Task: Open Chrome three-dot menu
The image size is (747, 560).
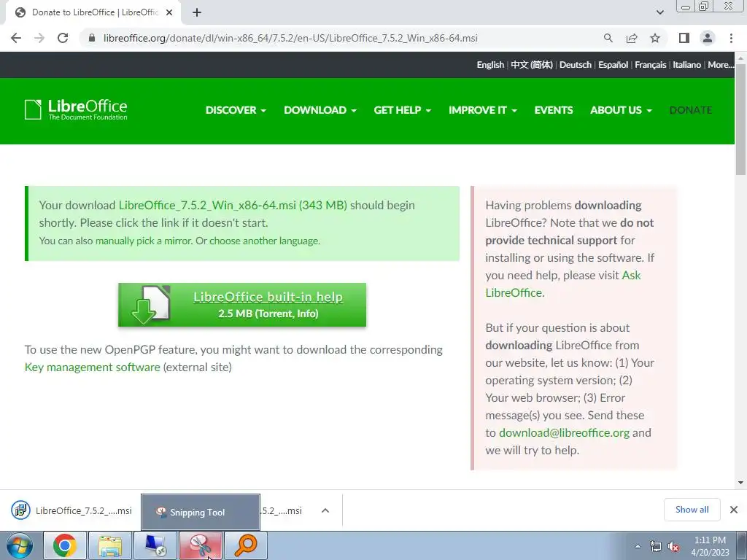Action: pos(731,38)
